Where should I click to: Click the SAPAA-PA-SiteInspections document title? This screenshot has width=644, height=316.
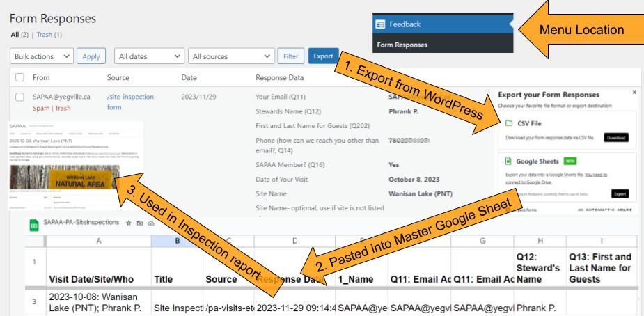pos(81,223)
